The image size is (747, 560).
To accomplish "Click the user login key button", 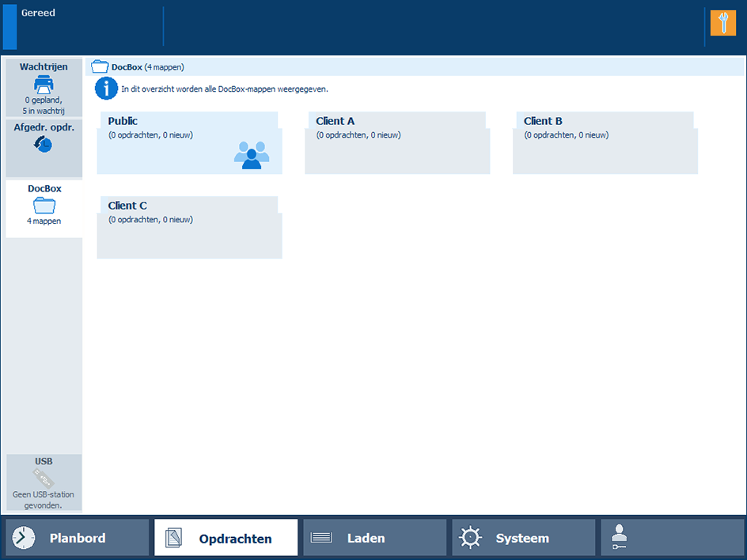I will tap(672, 538).
